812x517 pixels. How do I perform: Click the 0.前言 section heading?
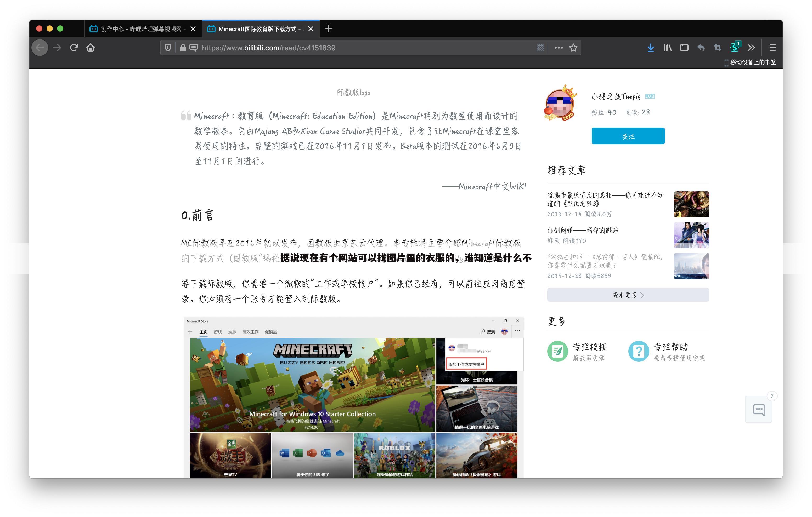click(197, 215)
